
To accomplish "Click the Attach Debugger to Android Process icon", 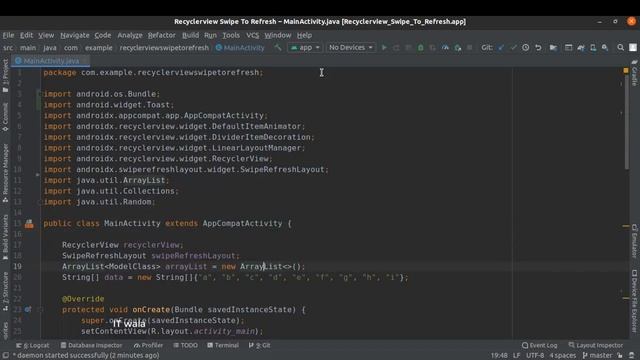I will pyautogui.click(x=458, y=48).
